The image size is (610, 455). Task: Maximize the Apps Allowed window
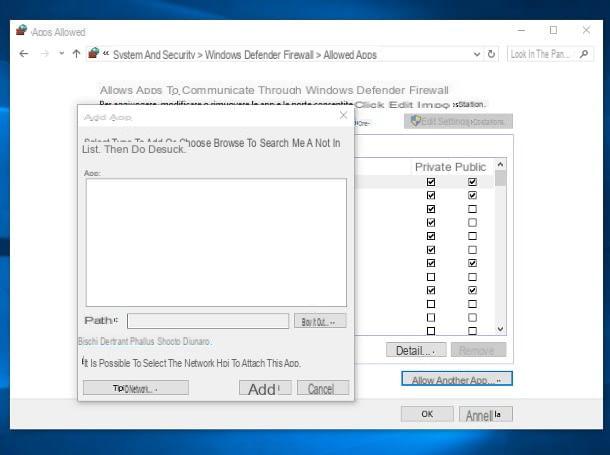pos(553,30)
